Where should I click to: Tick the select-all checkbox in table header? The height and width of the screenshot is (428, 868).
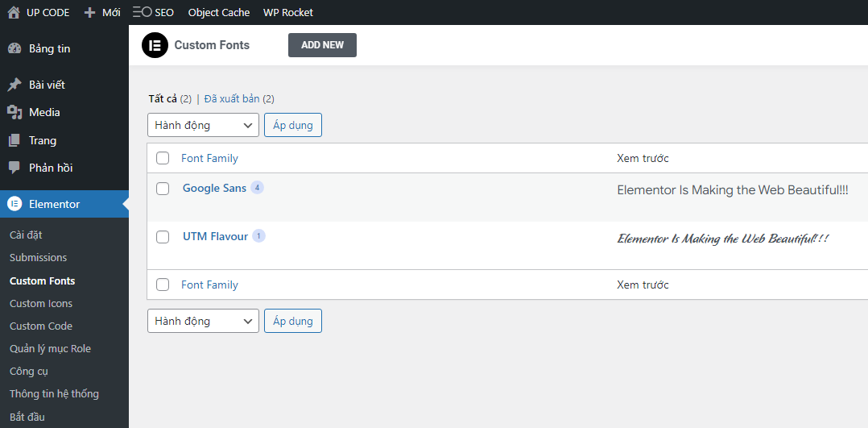(x=162, y=159)
